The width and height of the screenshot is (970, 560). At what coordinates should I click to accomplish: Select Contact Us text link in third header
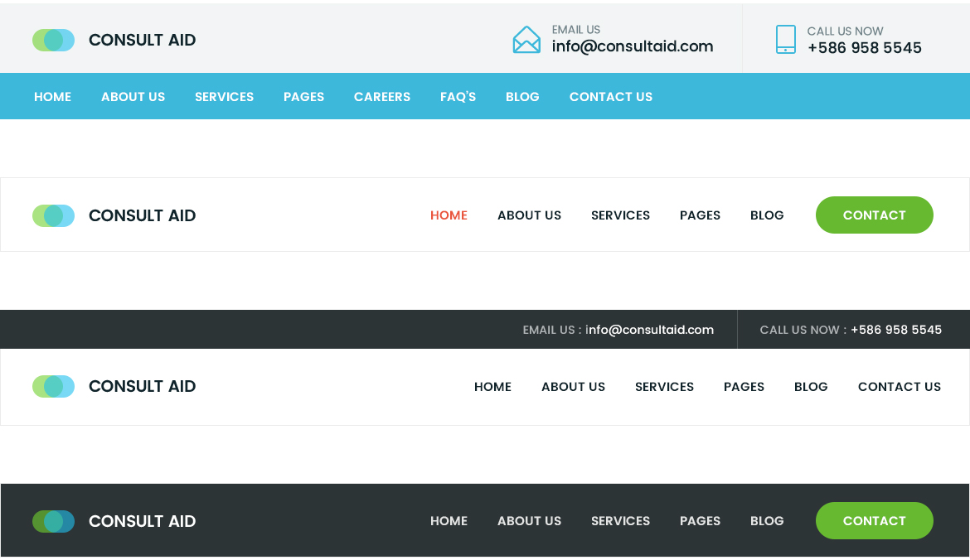[x=899, y=387]
